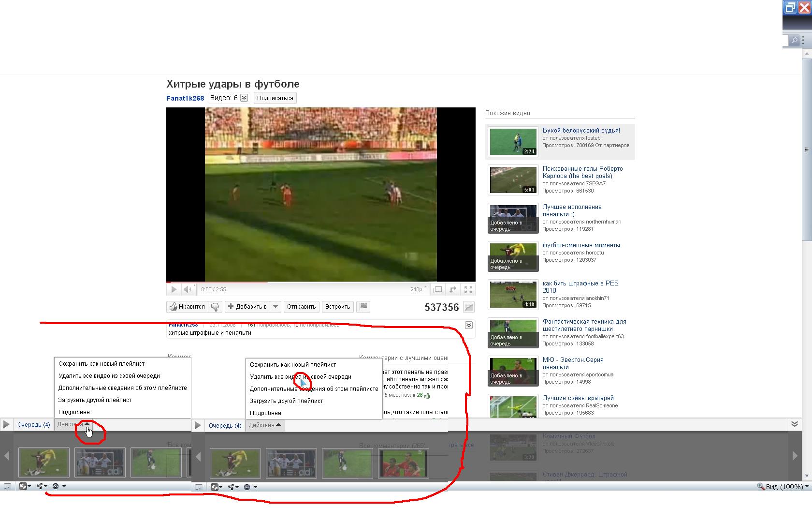Expand the arrow next to Добавить в

[x=275, y=307]
